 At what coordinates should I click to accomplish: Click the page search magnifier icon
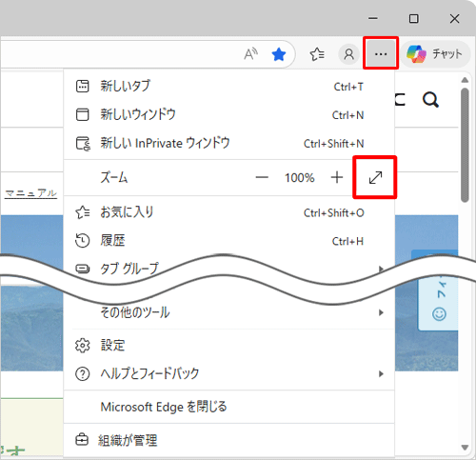[430, 100]
